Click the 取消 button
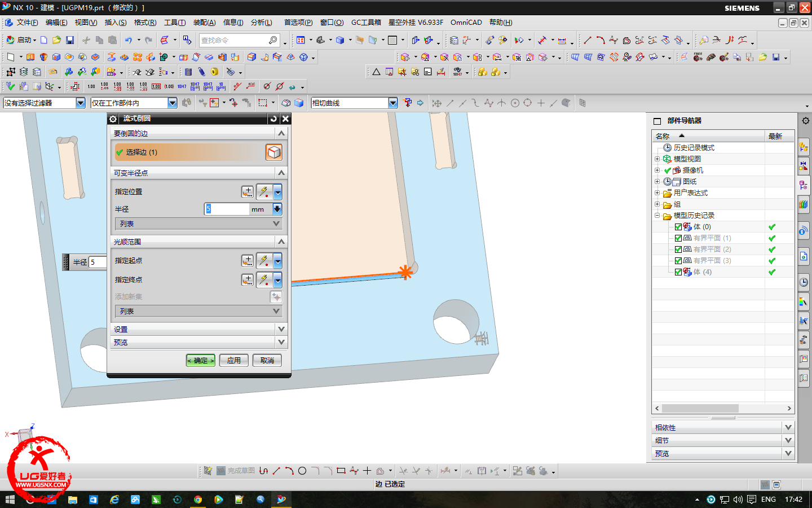The width and height of the screenshot is (812, 508). (x=267, y=360)
